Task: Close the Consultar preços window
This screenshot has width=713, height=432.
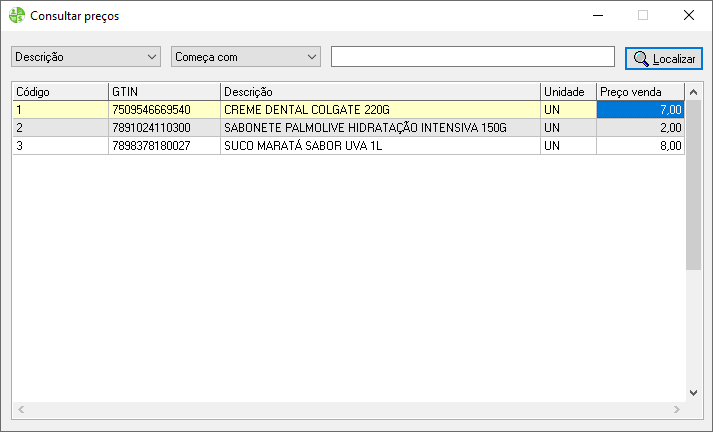Action: (x=688, y=15)
